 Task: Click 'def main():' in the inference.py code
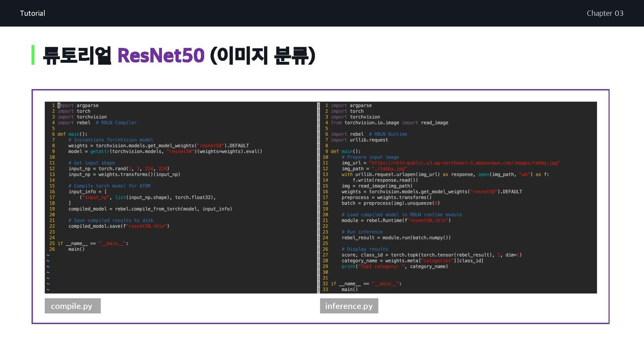pos(346,151)
